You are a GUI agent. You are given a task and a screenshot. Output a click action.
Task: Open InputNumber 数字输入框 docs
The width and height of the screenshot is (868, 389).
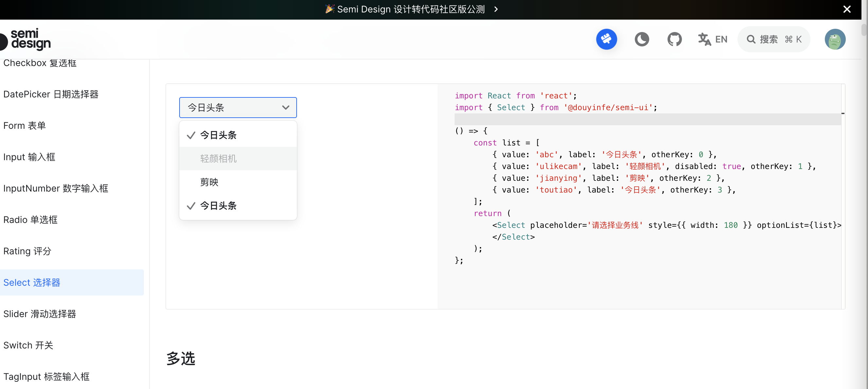pyautogui.click(x=56, y=188)
